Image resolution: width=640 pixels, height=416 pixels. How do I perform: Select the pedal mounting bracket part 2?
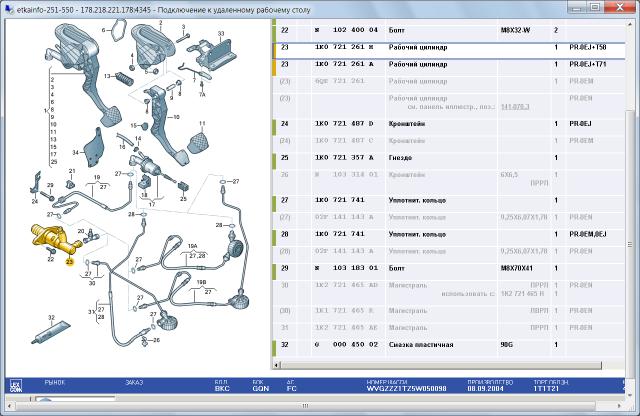tap(153, 46)
